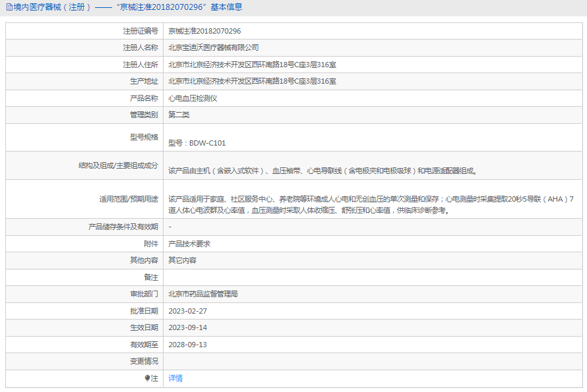Select the effective date 2023-09-14

(187, 327)
